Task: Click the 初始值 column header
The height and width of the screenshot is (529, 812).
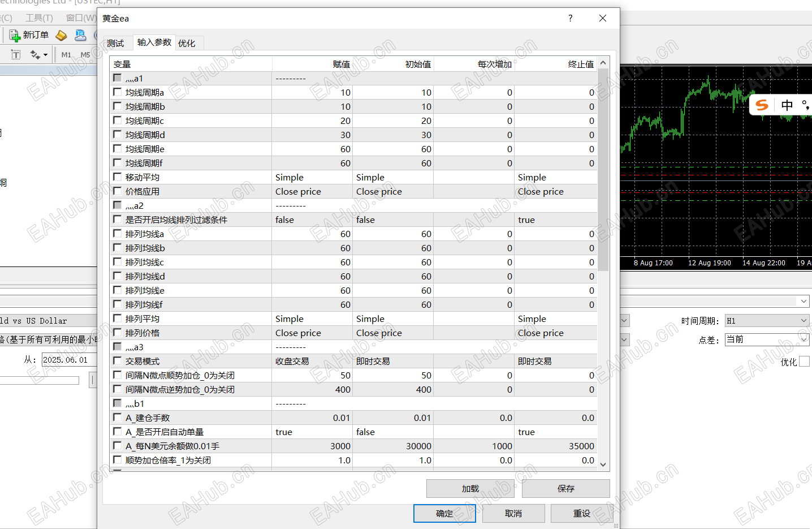Action: [x=393, y=64]
